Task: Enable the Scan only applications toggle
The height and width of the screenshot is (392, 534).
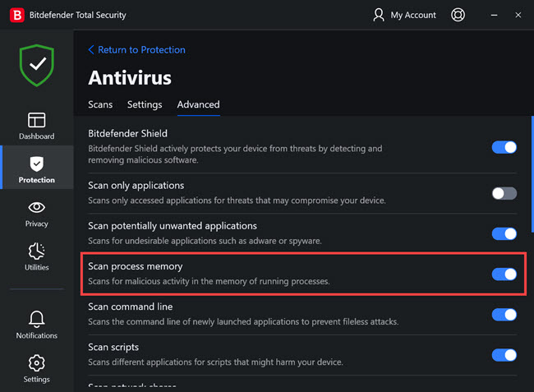Action: [504, 193]
